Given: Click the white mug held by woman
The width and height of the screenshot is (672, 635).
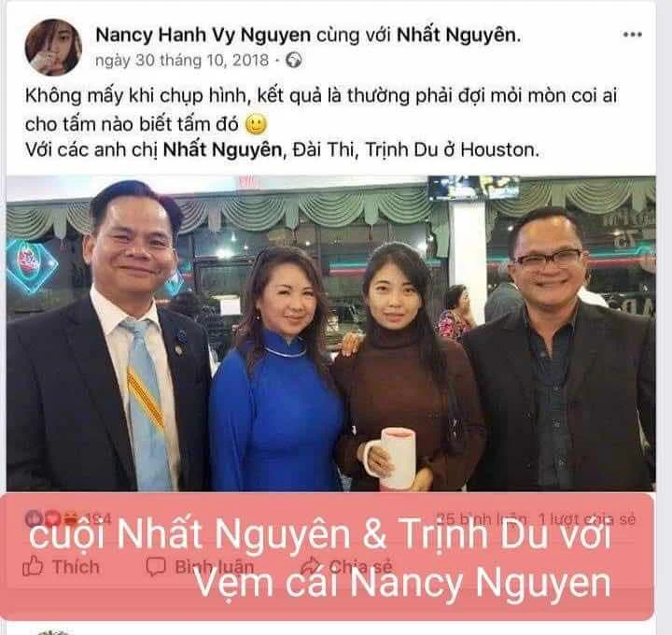Looking at the screenshot, I should pyautogui.click(x=391, y=458).
